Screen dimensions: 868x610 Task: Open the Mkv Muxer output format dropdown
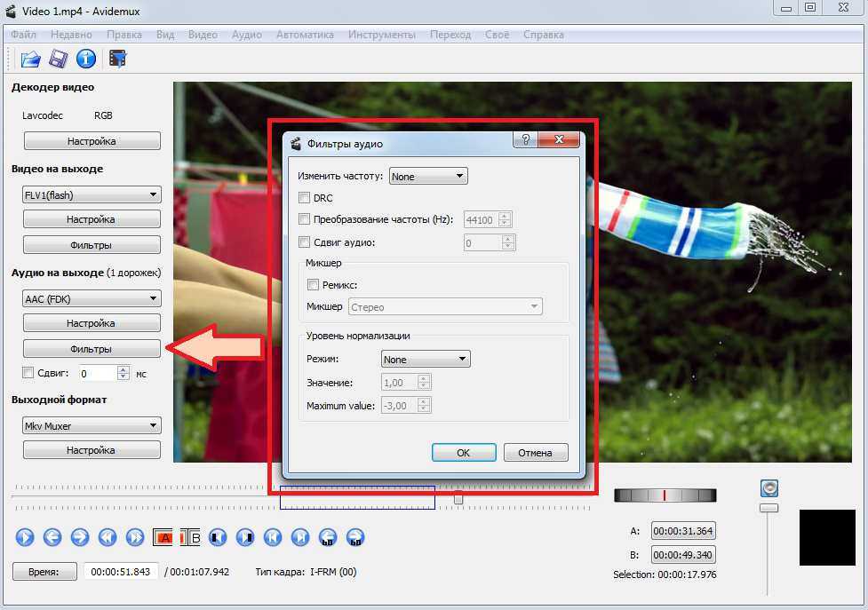click(92, 426)
